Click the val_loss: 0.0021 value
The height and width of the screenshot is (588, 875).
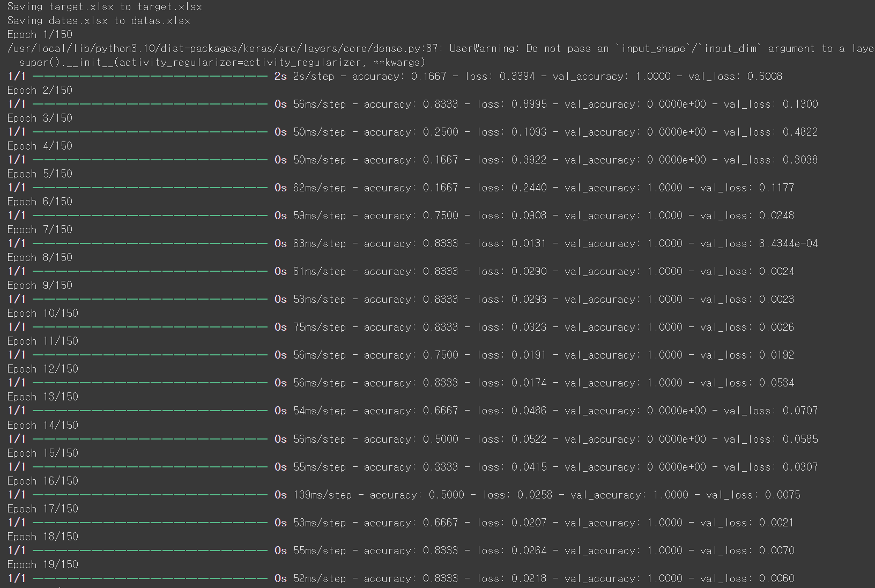coord(747,523)
